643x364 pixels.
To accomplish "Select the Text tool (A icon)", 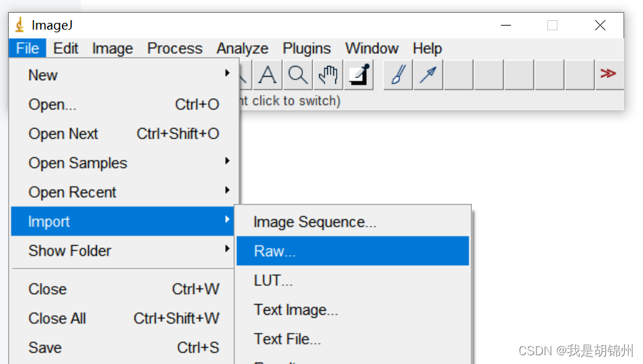I will coord(267,75).
